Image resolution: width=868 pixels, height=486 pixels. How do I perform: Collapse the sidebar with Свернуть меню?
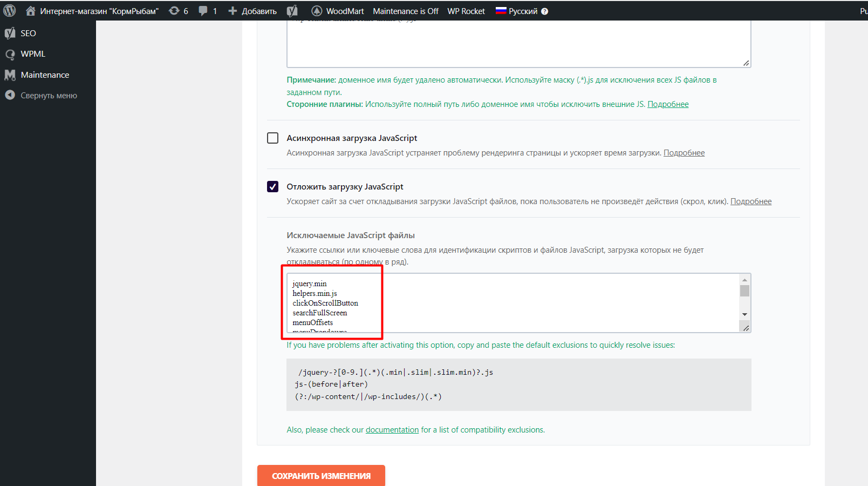click(x=48, y=96)
